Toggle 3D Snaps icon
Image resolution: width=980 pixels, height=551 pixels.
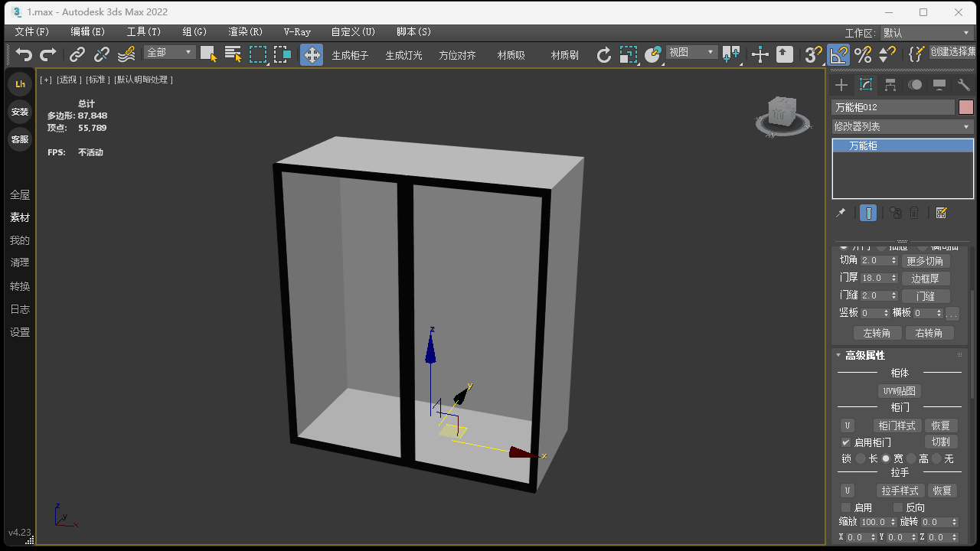814,54
